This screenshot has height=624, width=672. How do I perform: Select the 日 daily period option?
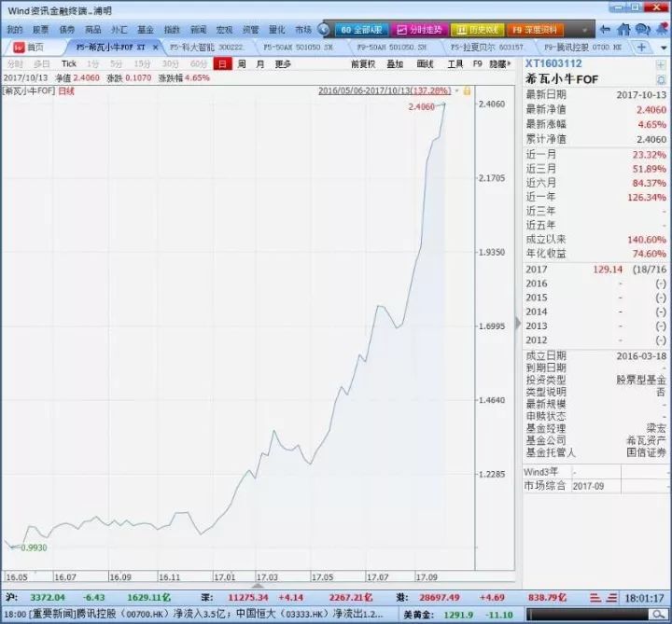pyautogui.click(x=221, y=63)
